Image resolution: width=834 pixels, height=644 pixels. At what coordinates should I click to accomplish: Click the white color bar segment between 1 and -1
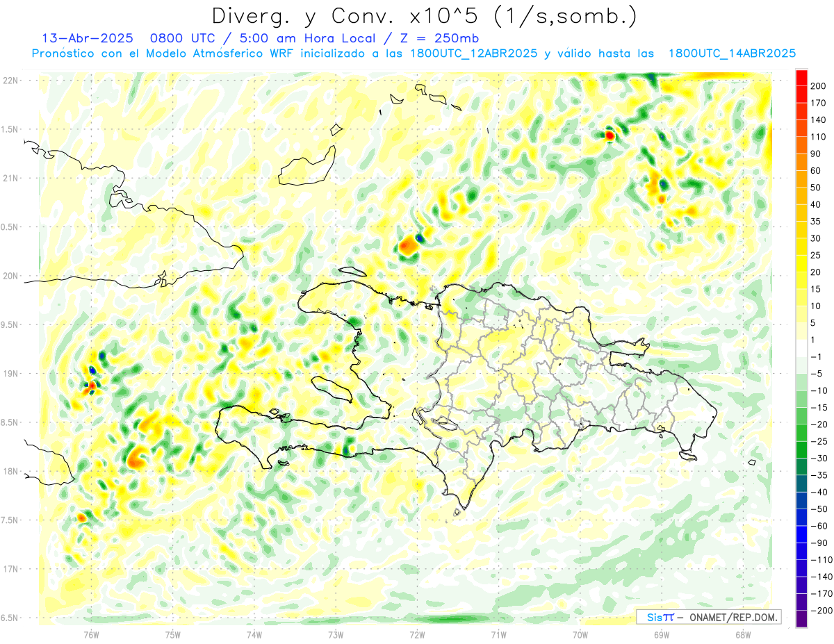801,348
